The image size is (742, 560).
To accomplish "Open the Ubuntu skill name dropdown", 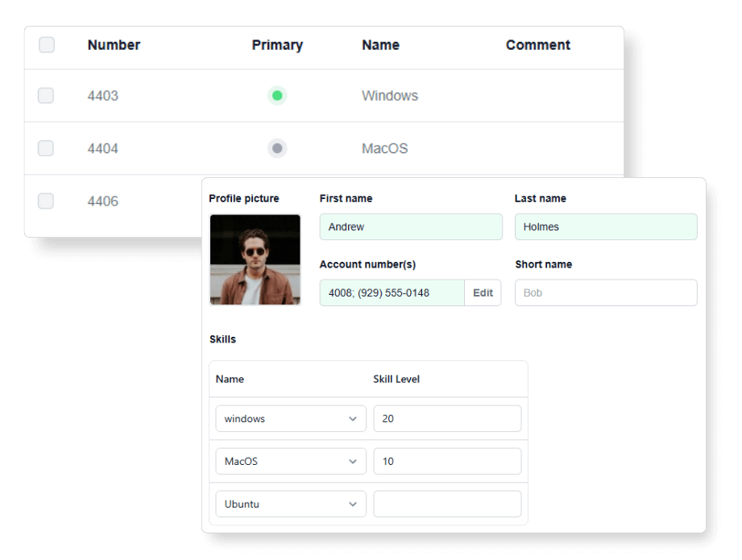I will tap(290, 504).
